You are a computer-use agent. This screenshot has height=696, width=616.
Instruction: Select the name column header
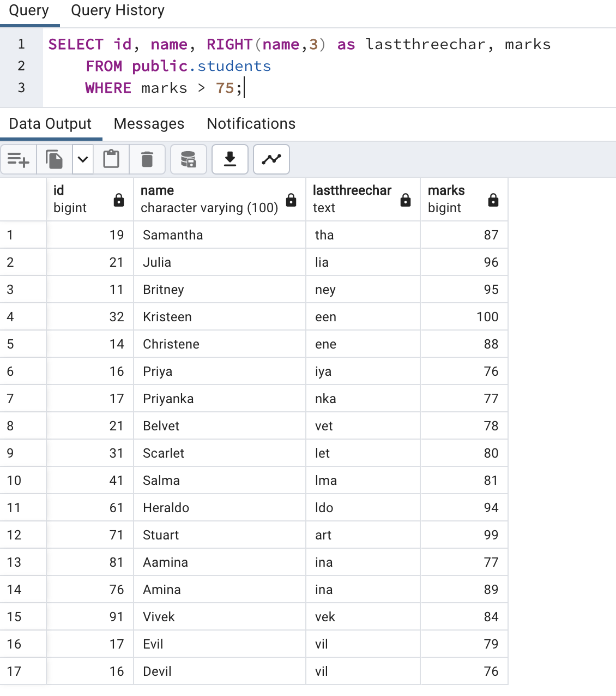(x=209, y=199)
